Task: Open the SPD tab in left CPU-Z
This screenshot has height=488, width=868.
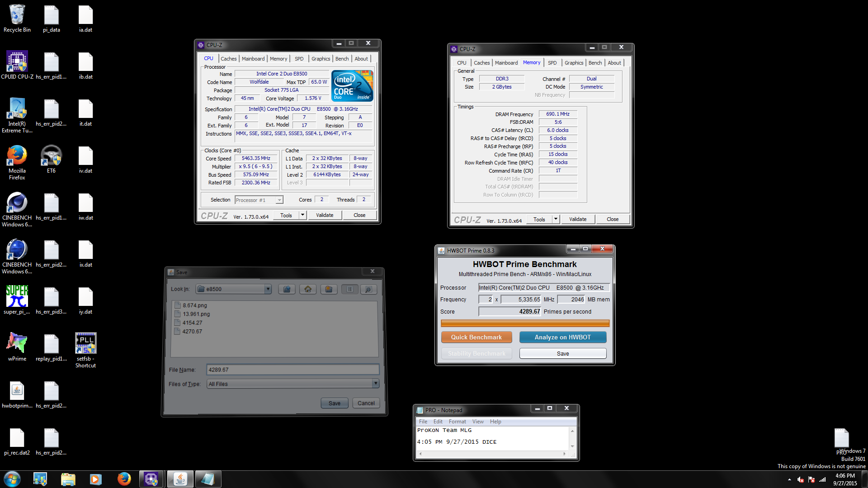Action: 299,59
